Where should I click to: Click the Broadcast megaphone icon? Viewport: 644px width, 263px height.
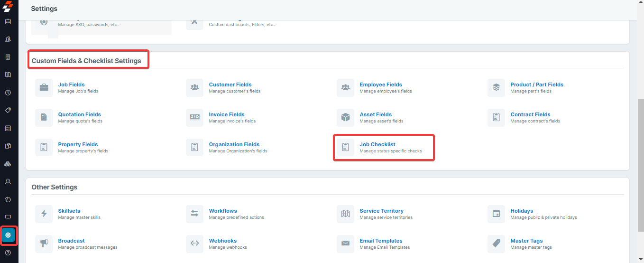click(x=44, y=244)
